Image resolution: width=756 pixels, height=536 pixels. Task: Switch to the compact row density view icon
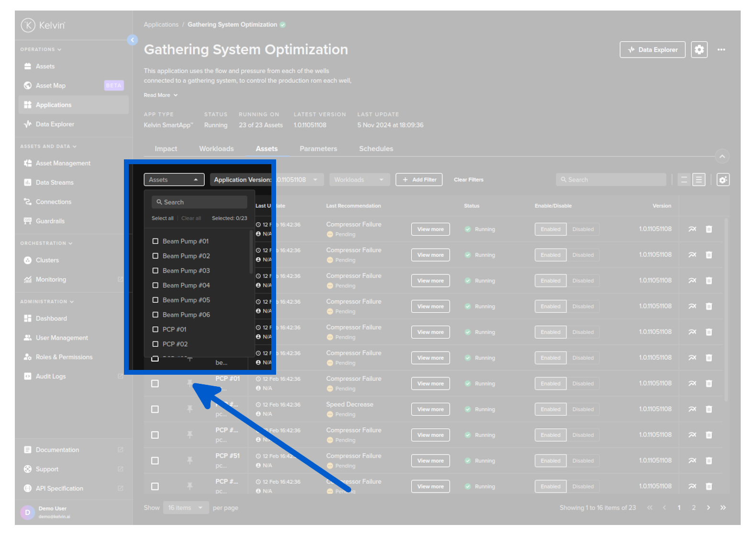click(x=684, y=180)
